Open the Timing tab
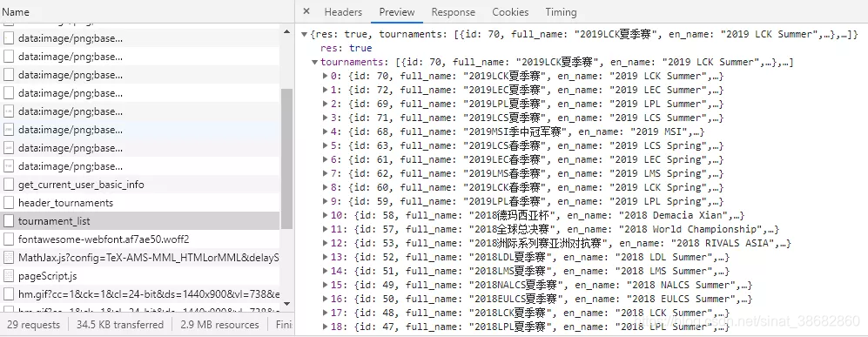 561,11
